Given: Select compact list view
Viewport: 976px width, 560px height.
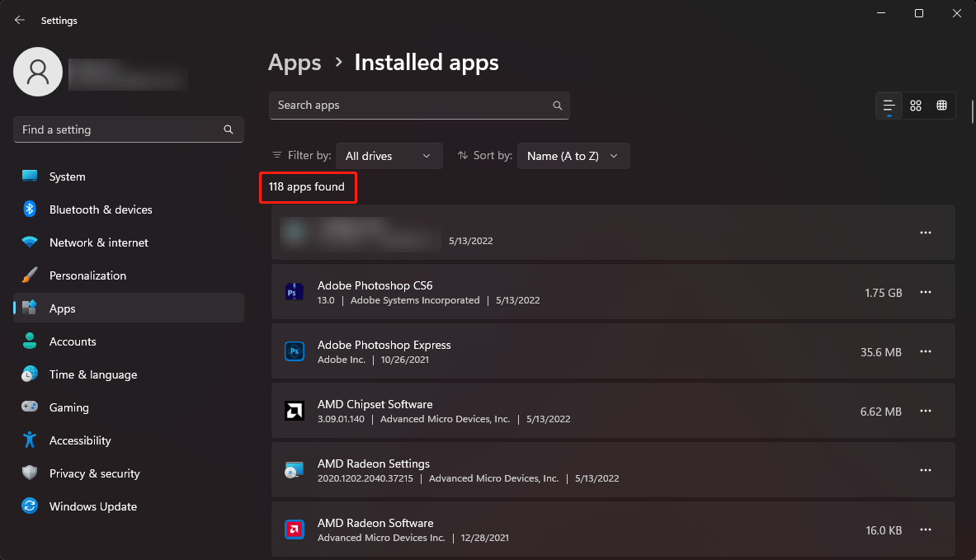Looking at the screenshot, I should coord(889,106).
